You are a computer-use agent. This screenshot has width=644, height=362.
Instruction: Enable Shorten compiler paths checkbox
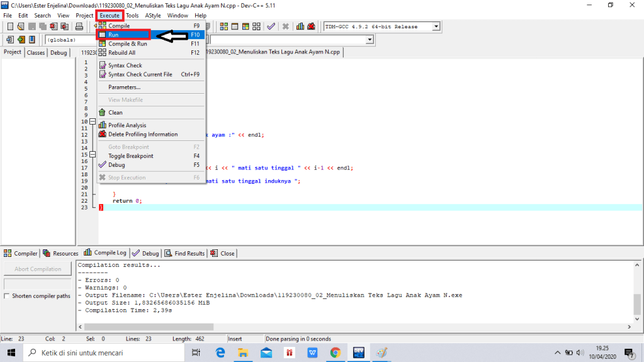pyautogui.click(x=6, y=296)
